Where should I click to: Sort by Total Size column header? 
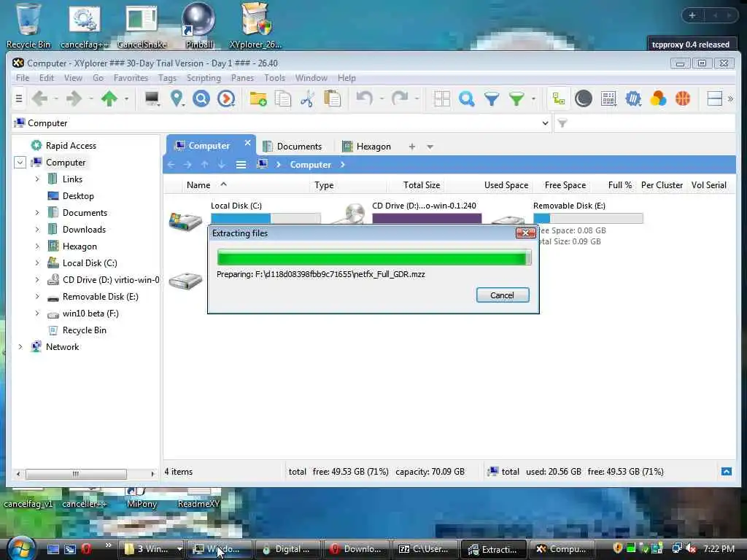click(x=422, y=185)
